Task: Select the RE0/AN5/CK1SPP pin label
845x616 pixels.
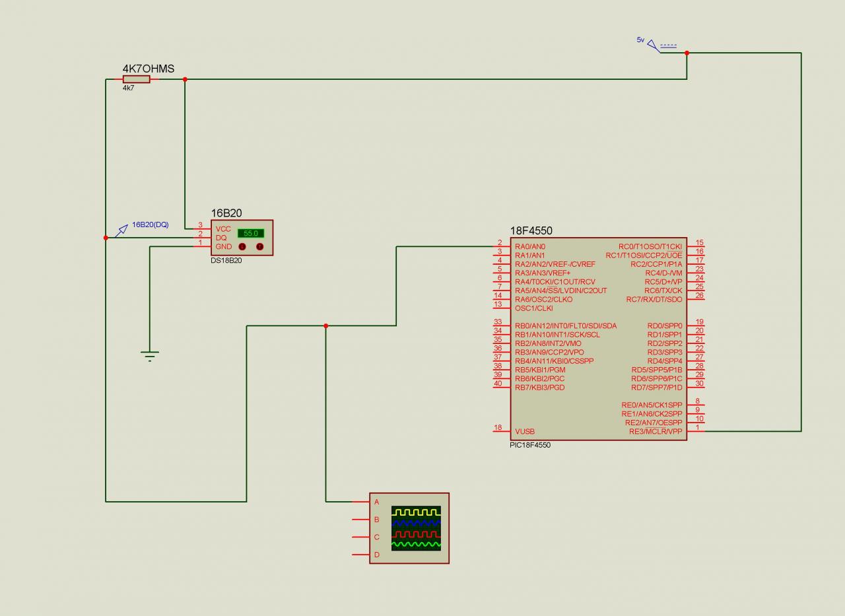Action: 652,405
